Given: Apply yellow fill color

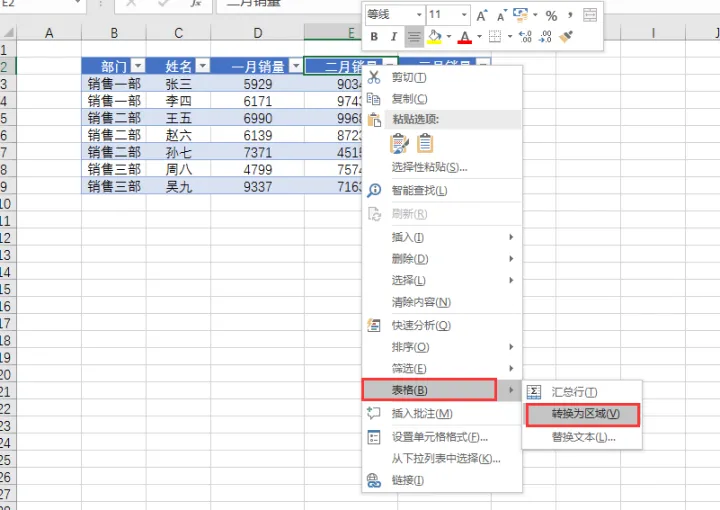Looking at the screenshot, I should pyautogui.click(x=434, y=37).
